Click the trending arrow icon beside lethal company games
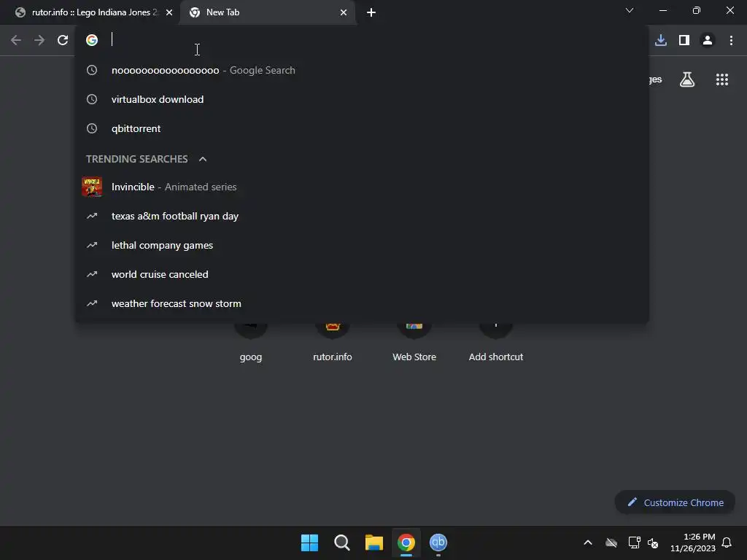Image resolution: width=747 pixels, height=560 pixels. coord(92,245)
